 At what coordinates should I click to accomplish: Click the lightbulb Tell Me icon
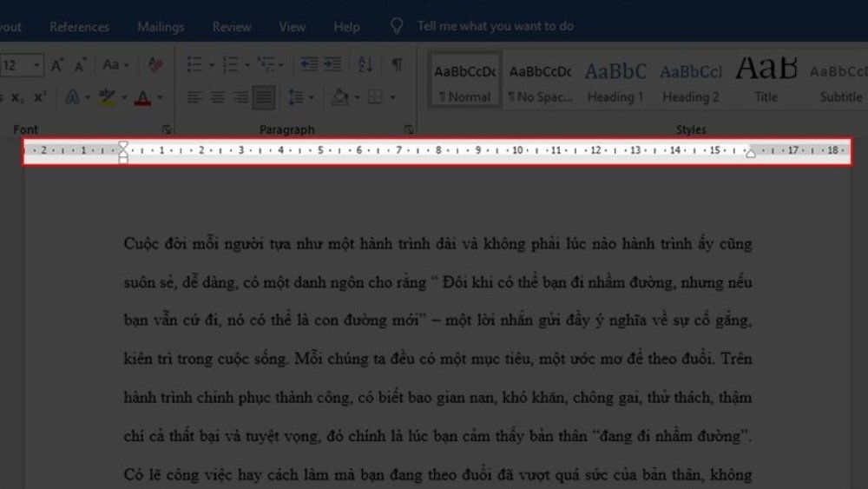(397, 26)
